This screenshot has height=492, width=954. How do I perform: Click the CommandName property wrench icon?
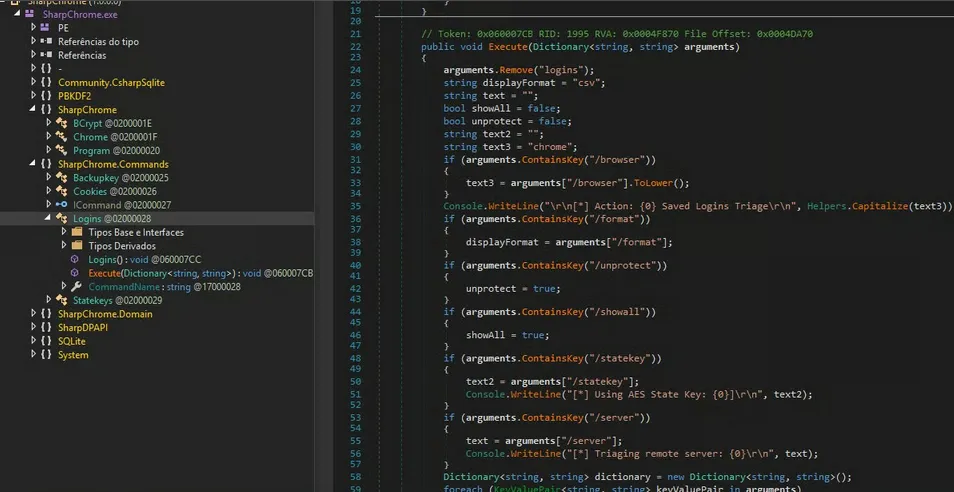point(77,287)
